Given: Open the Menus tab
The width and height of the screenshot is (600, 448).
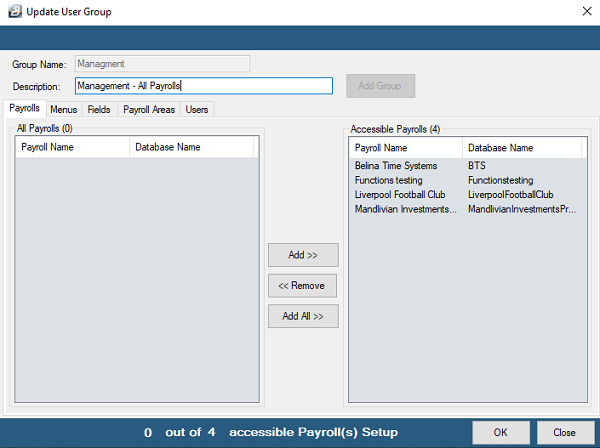Looking at the screenshot, I should pos(64,109).
